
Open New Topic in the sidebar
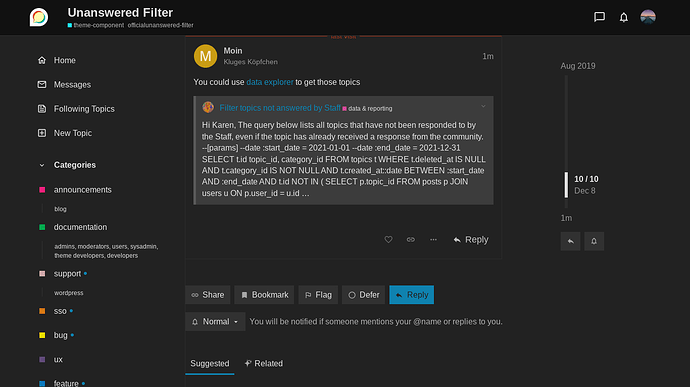coord(73,133)
